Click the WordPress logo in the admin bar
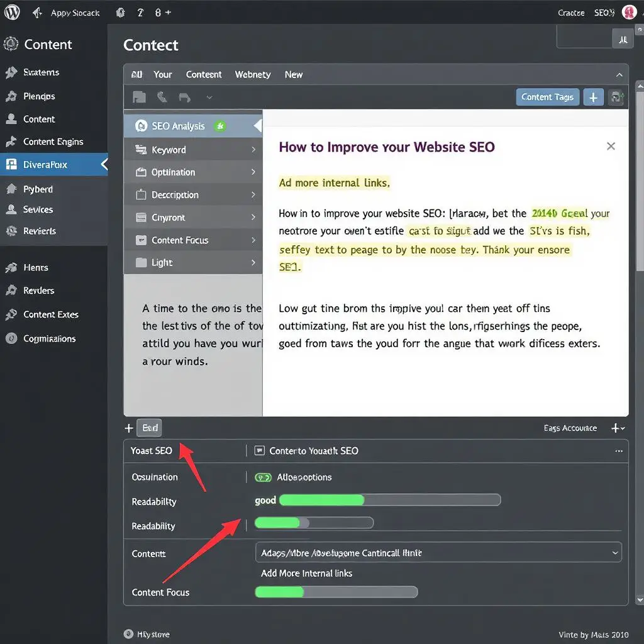 pyautogui.click(x=12, y=12)
